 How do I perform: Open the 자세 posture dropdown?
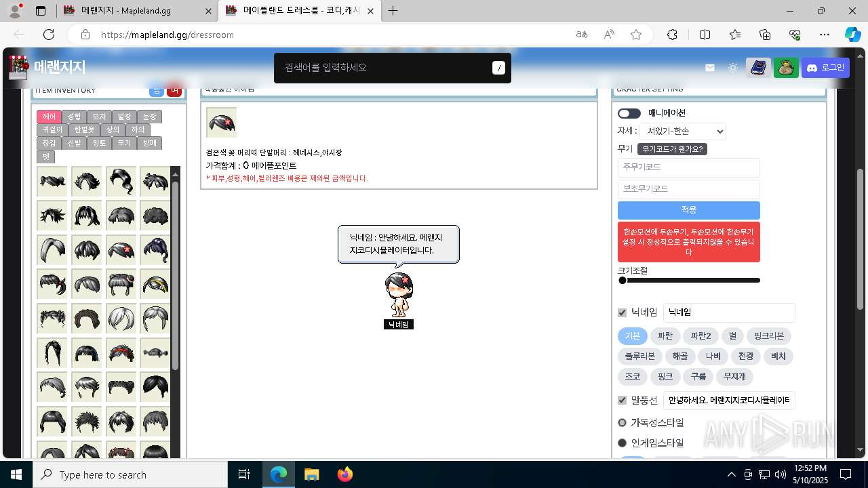click(x=682, y=131)
